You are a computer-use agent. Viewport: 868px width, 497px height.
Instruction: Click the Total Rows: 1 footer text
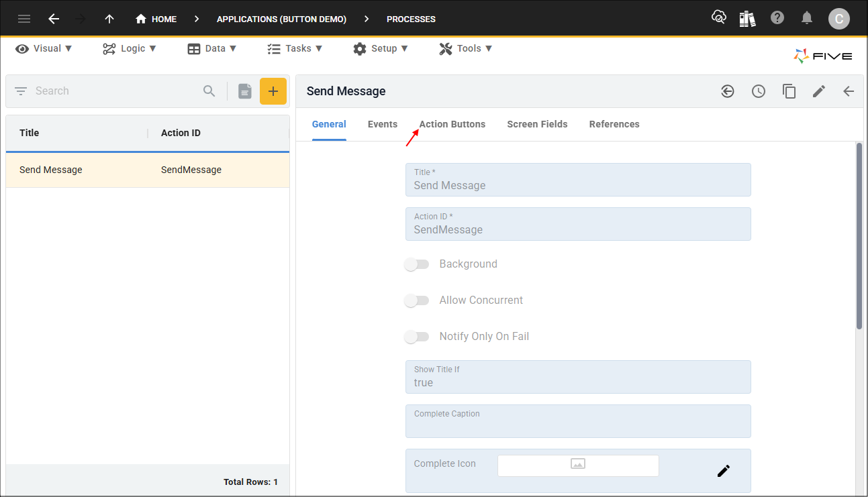[x=250, y=482]
